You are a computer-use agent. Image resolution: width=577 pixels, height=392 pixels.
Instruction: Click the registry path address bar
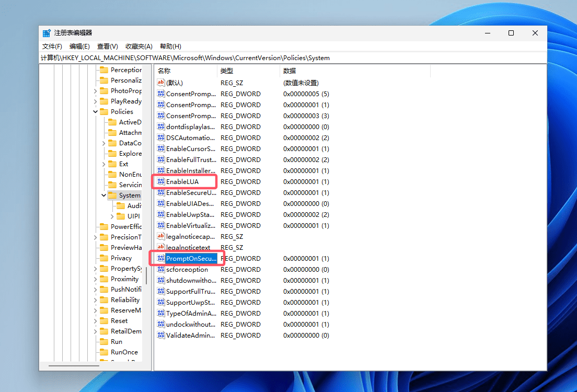point(293,58)
